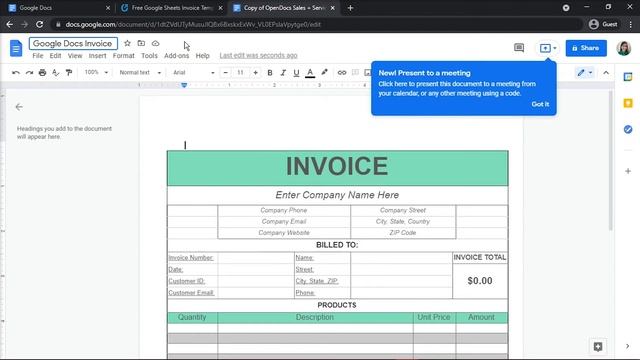Open a new browser tab
Image resolution: width=640 pixels, height=360 pixels.
[350, 8]
